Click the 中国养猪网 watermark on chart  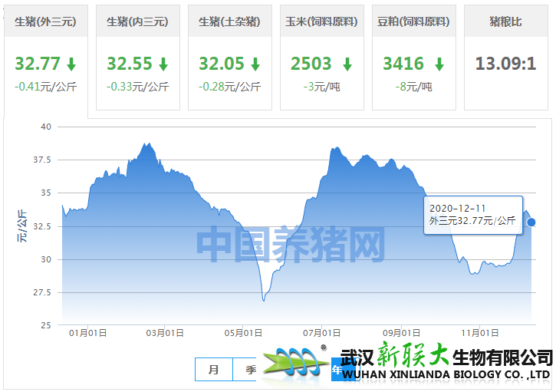coord(290,243)
